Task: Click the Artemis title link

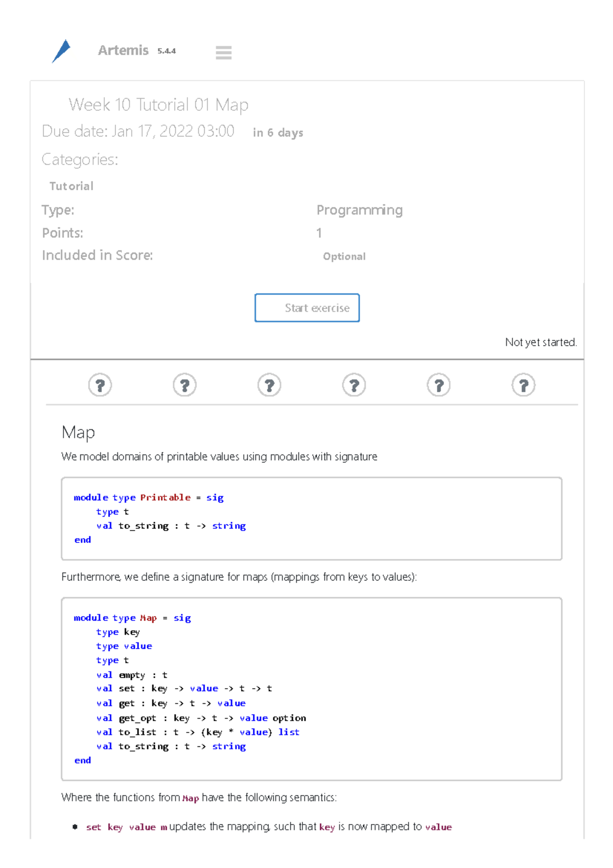Action: (x=123, y=51)
